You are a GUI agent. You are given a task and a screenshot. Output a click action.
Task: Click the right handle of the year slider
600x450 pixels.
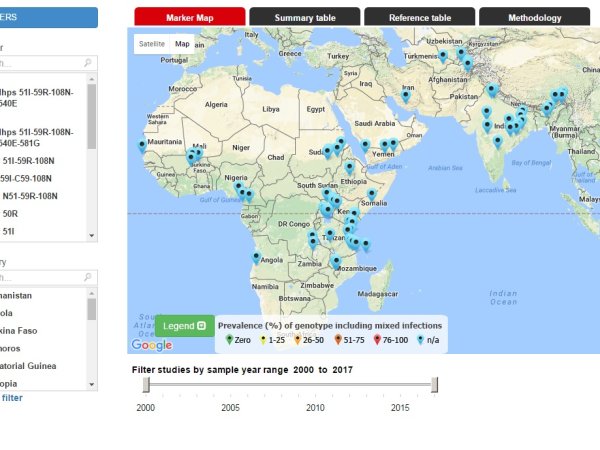435,385
